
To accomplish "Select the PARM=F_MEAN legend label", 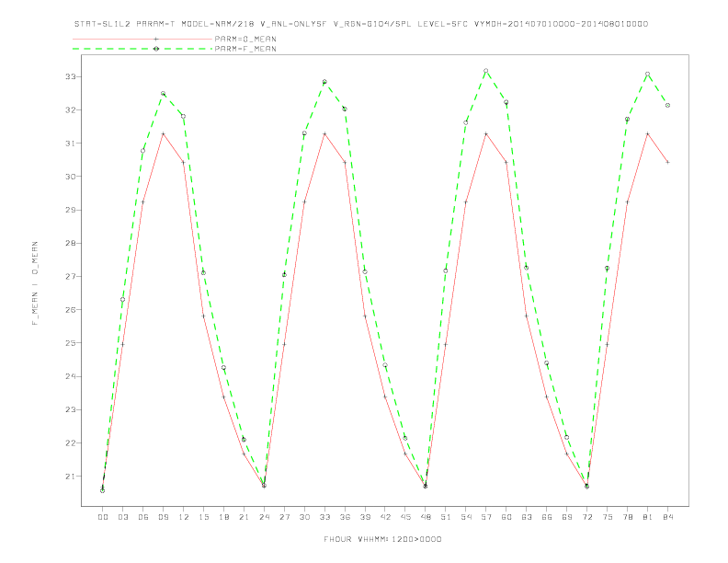I will 245,49.
